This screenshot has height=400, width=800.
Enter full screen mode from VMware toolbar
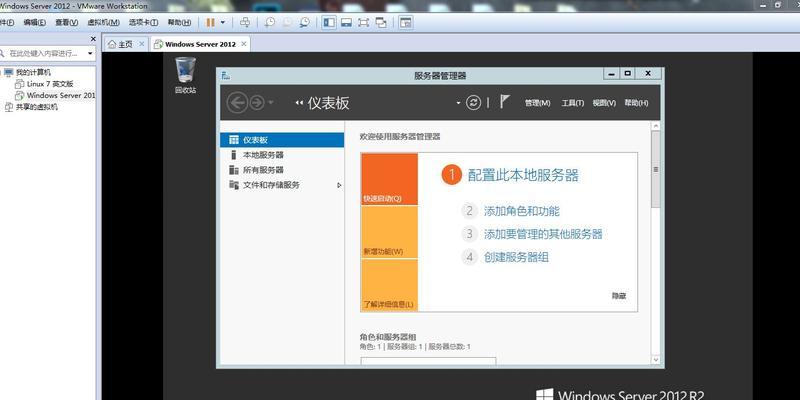coord(363,22)
